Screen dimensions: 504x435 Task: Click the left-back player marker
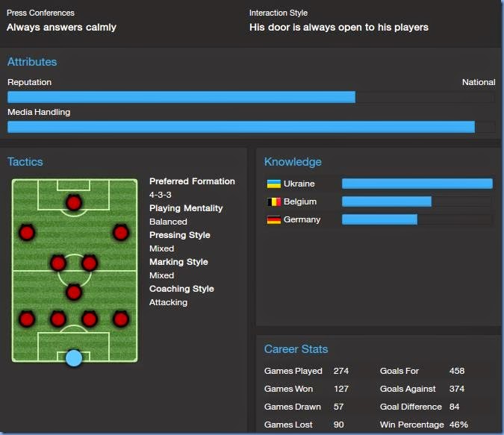27,319
